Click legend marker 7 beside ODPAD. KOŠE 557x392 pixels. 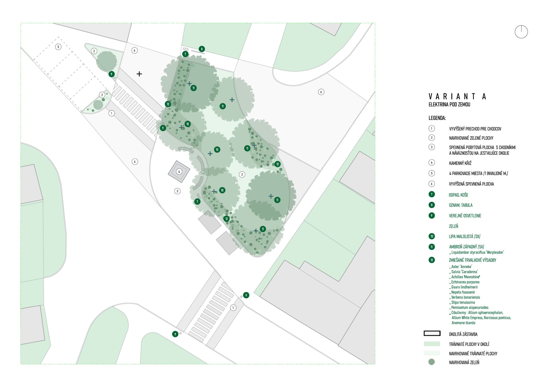coord(432,194)
